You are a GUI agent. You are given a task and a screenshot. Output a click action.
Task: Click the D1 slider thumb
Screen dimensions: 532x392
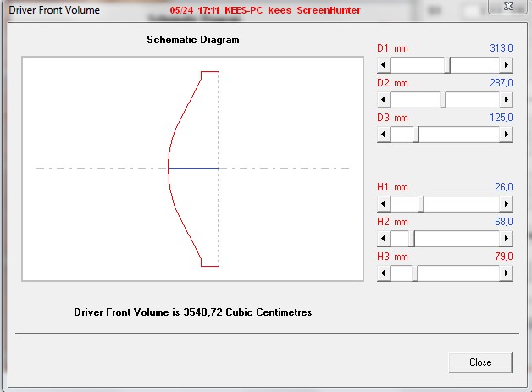coord(447,64)
